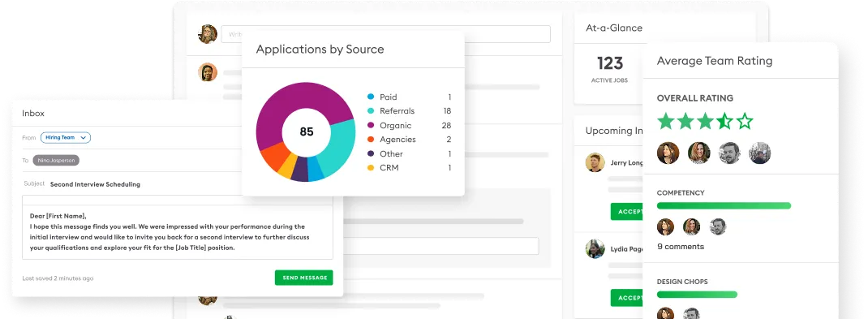The width and height of the screenshot is (868, 319).
Task: Click the Dear [First Name] greeting line
Action: click(x=58, y=216)
